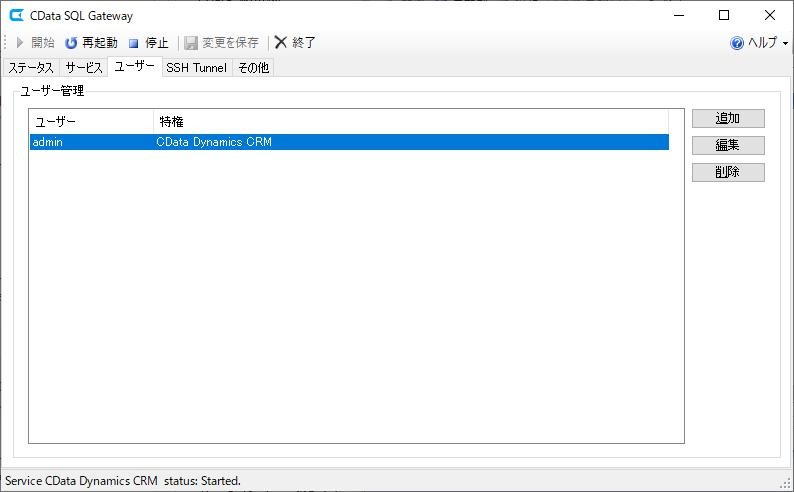Switch to the ステータス tab
This screenshot has height=492, width=794.
coord(31,67)
